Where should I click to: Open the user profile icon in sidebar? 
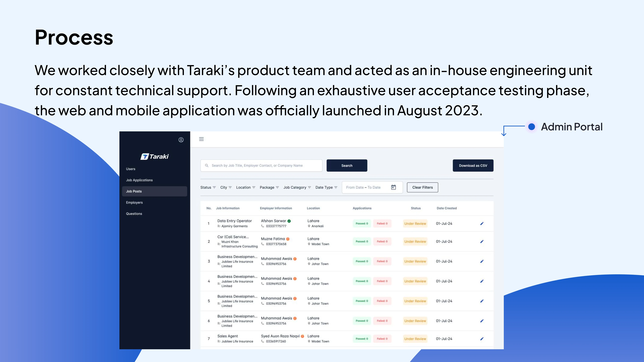pyautogui.click(x=181, y=140)
